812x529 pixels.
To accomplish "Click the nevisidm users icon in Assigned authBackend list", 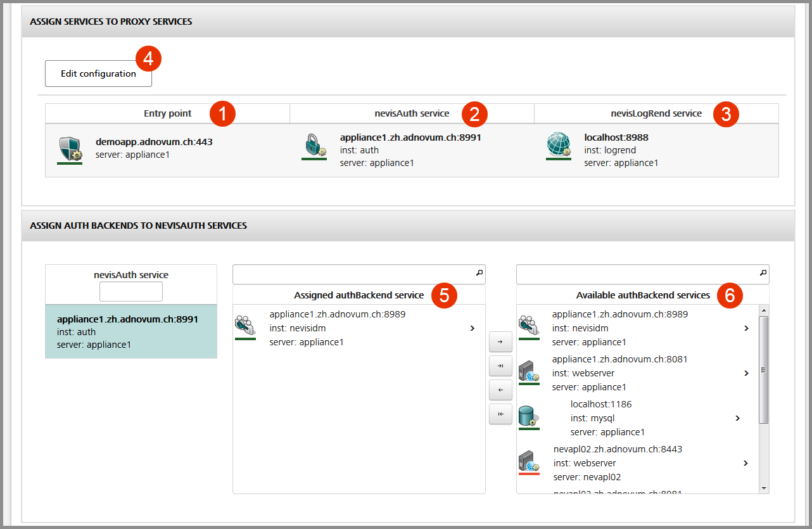I will click(x=245, y=326).
